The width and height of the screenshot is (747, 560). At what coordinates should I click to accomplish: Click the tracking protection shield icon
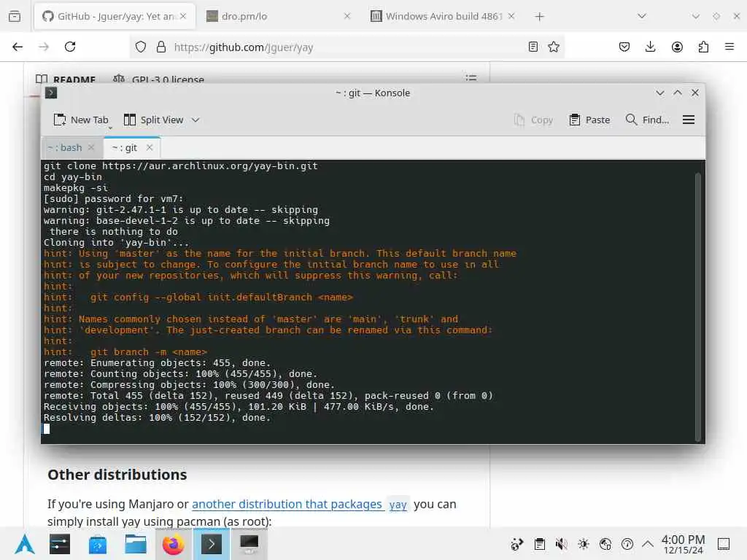[141, 47]
